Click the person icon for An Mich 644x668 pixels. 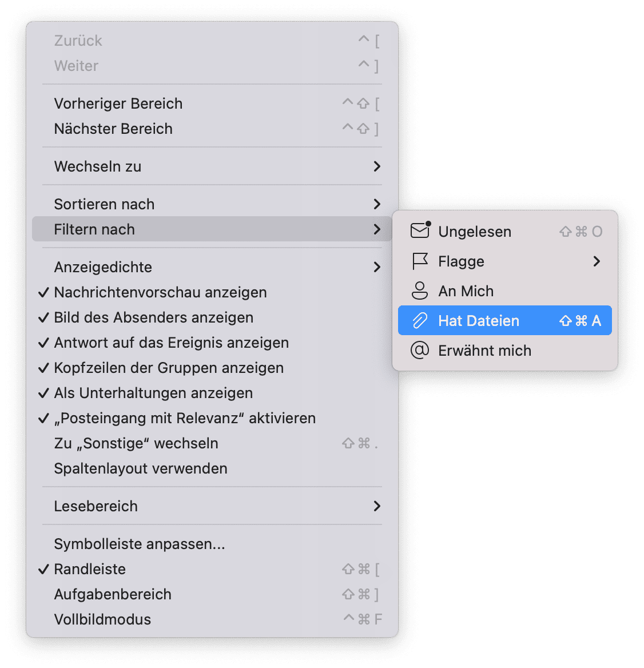(420, 291)
